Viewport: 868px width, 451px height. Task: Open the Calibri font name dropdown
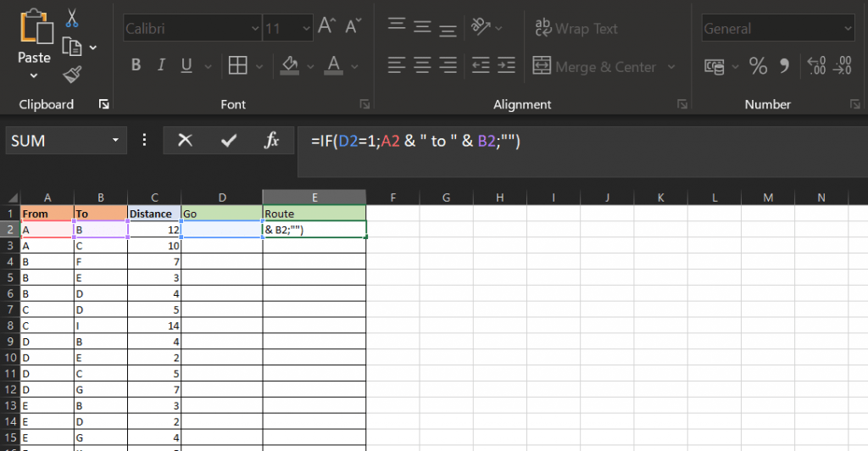tap(255, 29)
